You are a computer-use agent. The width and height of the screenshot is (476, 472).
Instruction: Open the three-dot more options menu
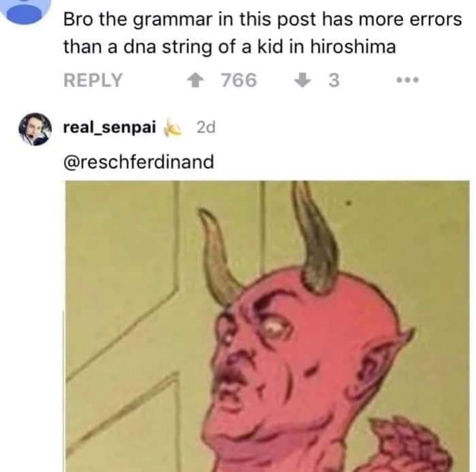click(408, 80)
